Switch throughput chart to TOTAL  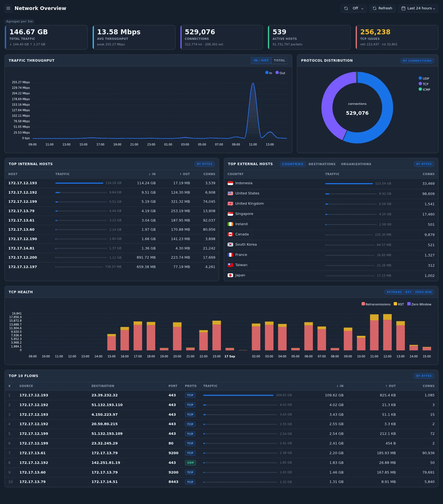point(279,60)
